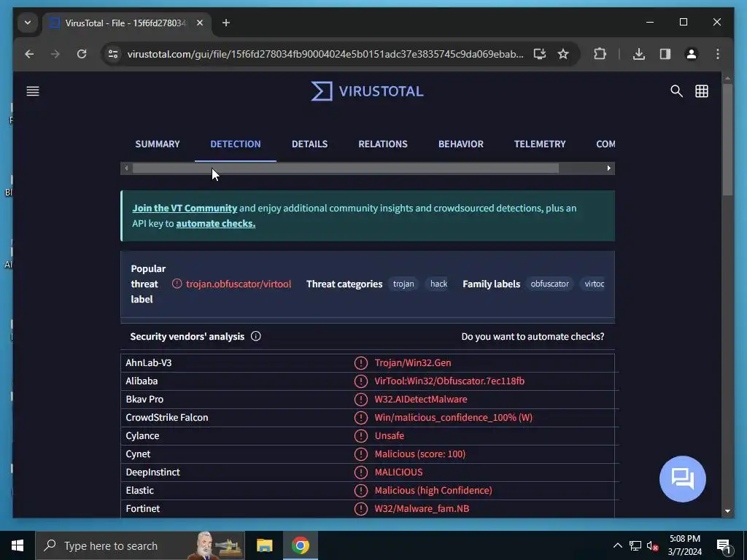Toggle the Chrome side panel icon

click(x=665, y=54)
